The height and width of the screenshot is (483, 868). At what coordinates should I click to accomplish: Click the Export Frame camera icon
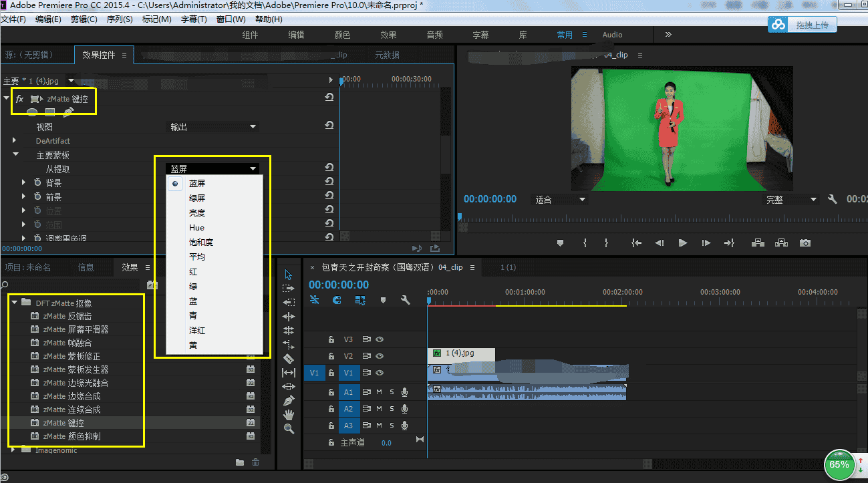point(805,243)
